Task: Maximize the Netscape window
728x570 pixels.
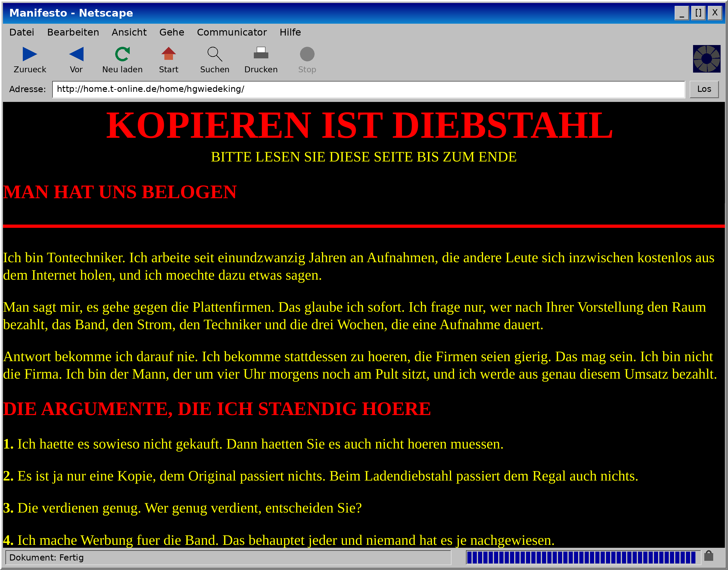Action: (x=698, y=13)
